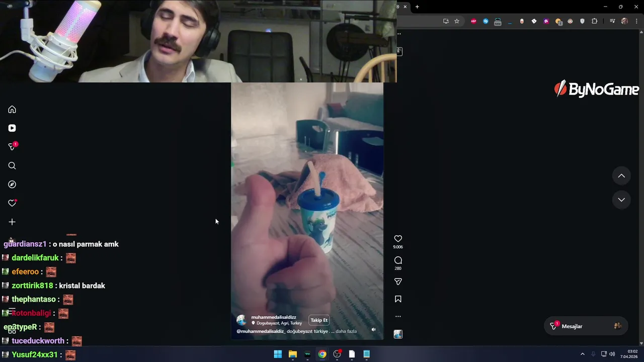This screenshot has width=644, height=362.
Task: Open the Chrome three-dot menu
Action: [637, 21]
